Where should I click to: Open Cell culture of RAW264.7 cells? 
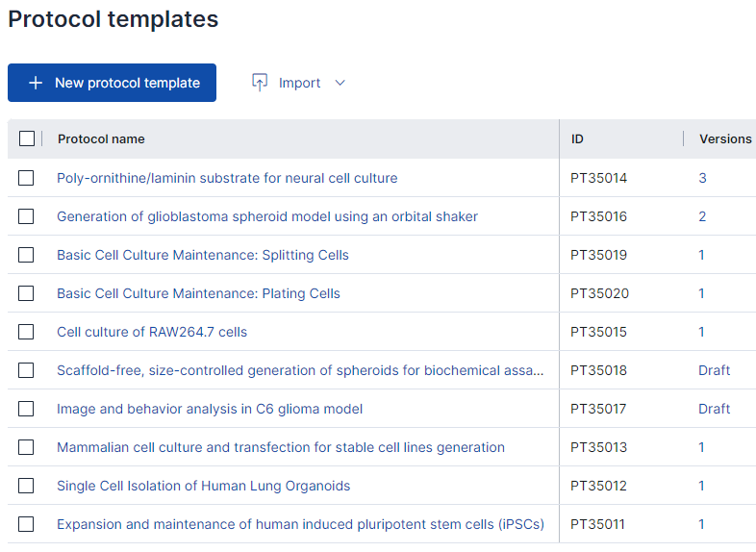[x=152, y=332]
